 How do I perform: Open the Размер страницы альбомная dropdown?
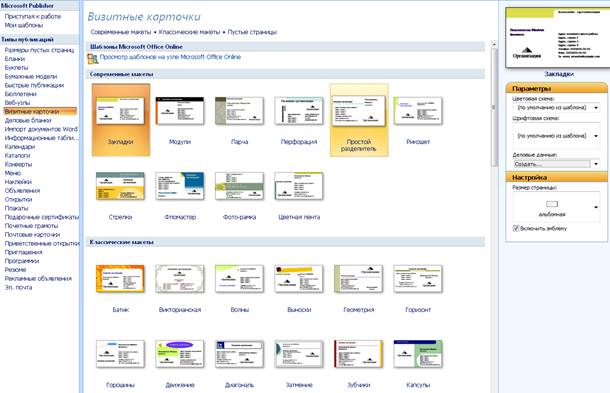[556, 207]
